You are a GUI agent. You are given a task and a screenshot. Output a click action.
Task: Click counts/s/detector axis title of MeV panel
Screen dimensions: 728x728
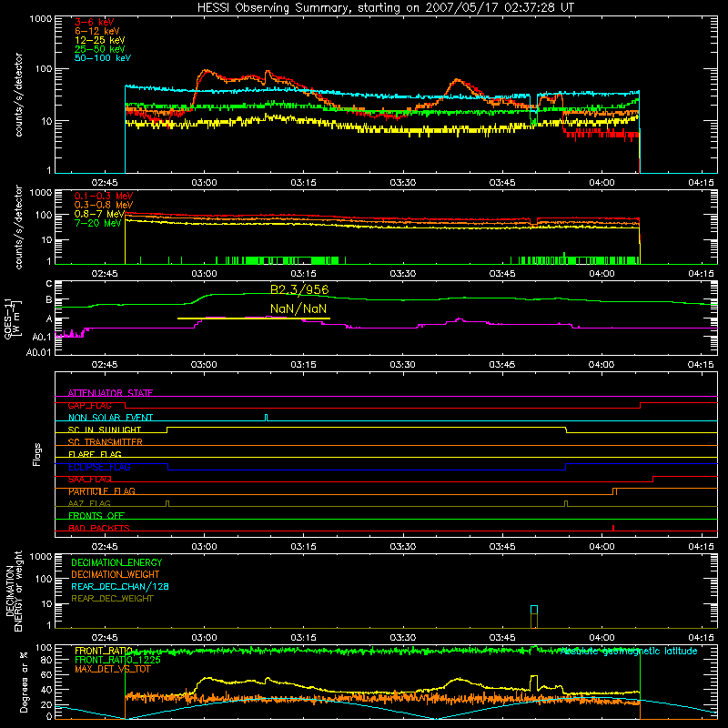click(18, 227)
